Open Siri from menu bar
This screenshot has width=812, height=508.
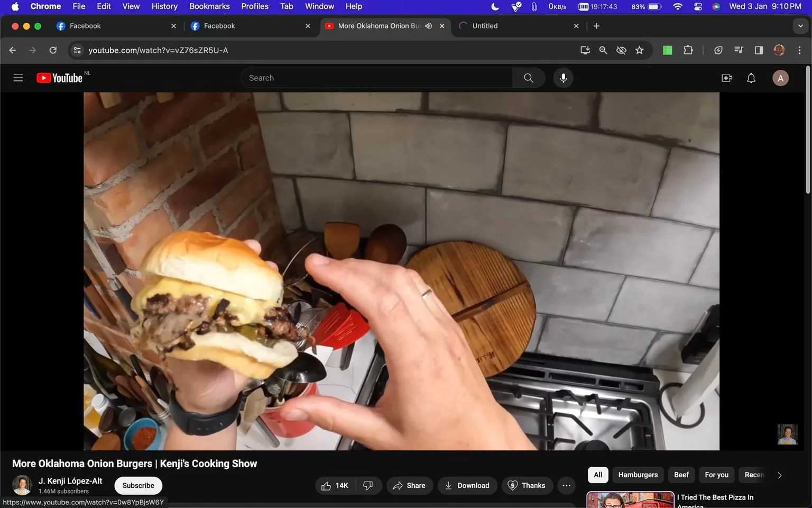pos(716,6)
